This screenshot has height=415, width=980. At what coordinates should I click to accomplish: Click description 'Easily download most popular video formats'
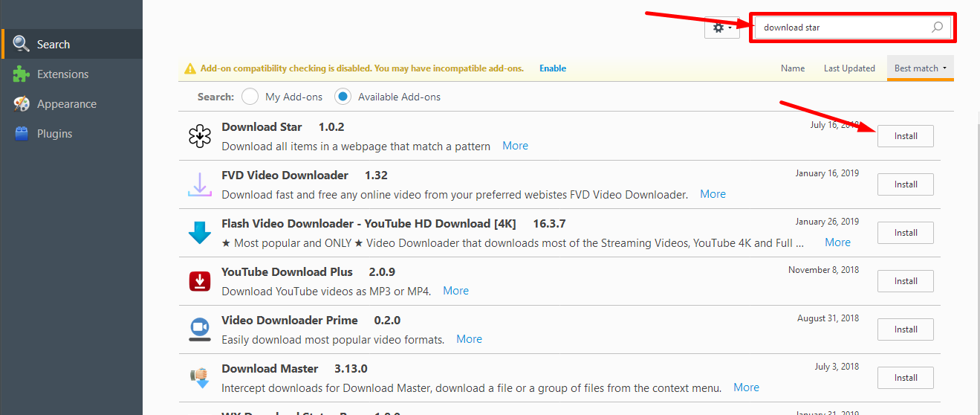pos(333,340)
